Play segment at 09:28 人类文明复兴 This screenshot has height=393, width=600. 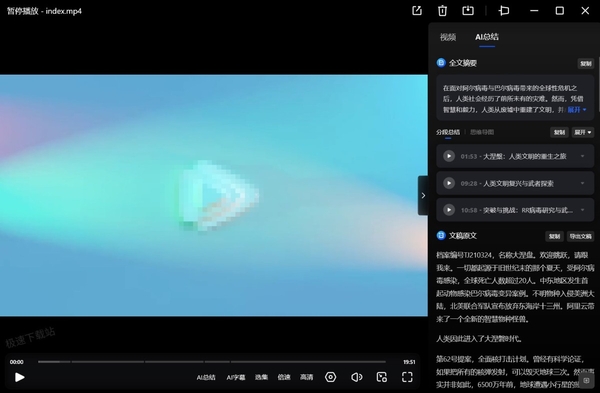point(449,183)
